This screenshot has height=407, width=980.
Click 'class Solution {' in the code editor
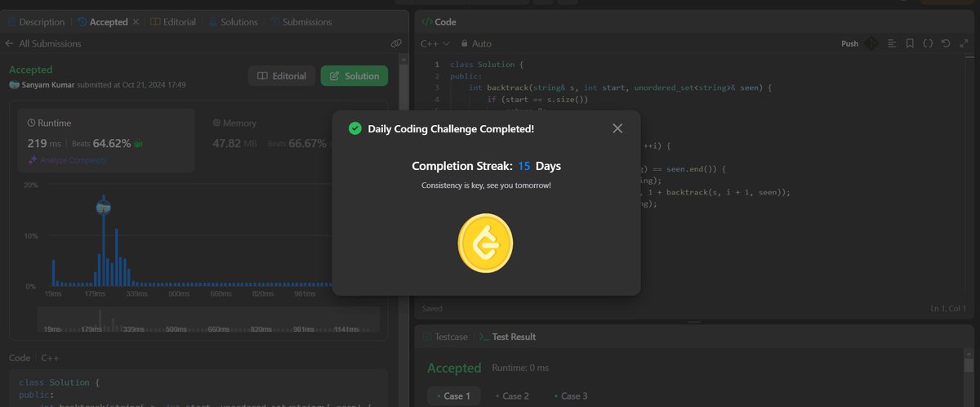[487, 65]
